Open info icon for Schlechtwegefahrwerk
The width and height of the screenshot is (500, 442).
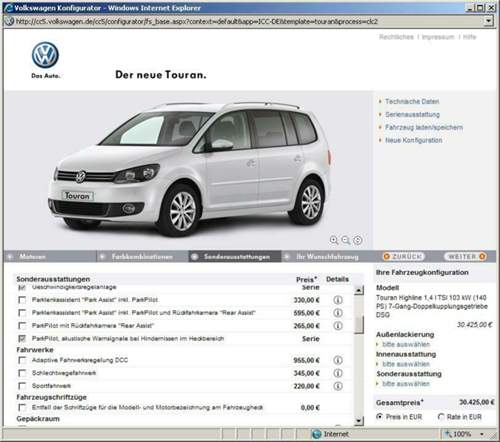point(338,373)
